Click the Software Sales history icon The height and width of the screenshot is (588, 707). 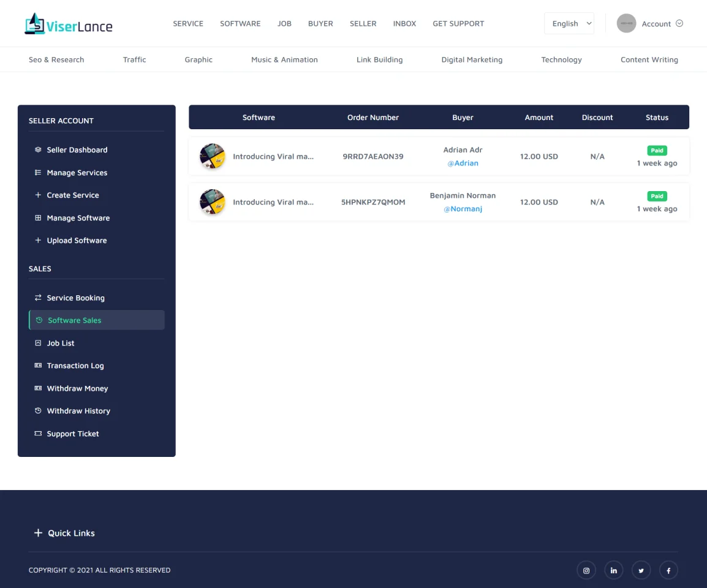coord(39,320)
